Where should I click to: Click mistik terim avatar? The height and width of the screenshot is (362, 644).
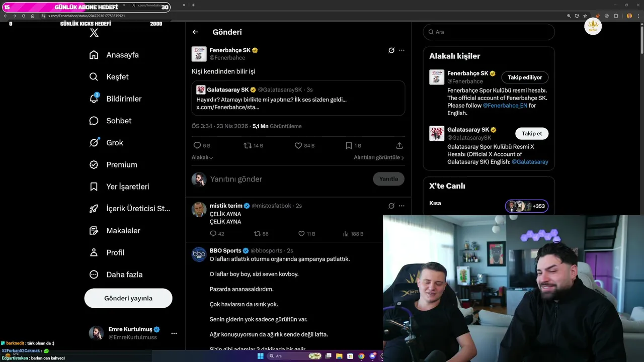click(x=199, y=209)
